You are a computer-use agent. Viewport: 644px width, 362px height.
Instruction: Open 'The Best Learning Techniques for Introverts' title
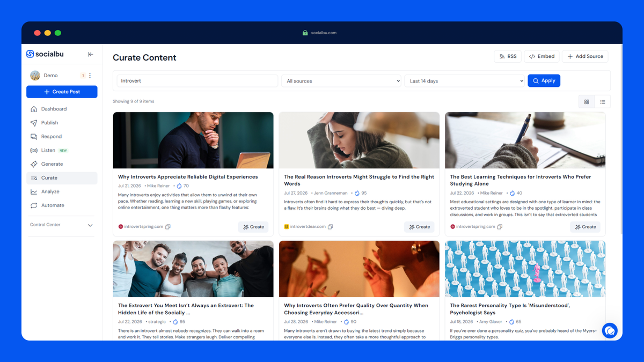coord(520,180)
